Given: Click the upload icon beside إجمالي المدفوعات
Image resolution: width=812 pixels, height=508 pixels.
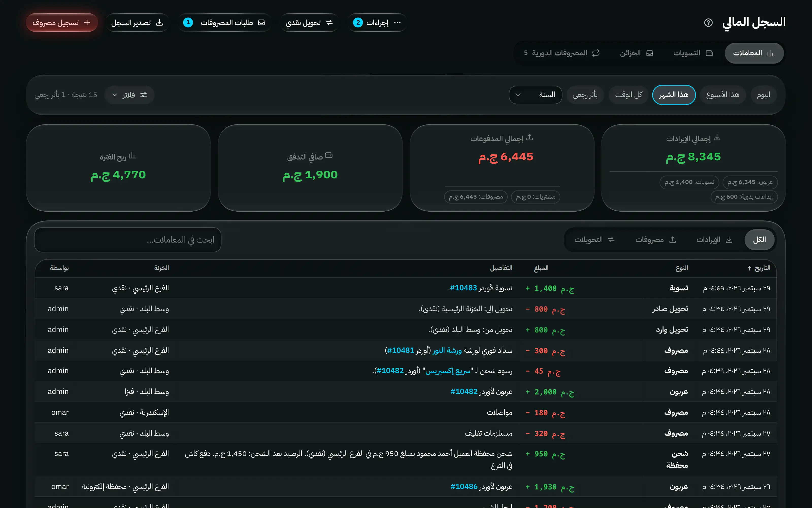Looking at the screenshot, I should click(529, 137).
